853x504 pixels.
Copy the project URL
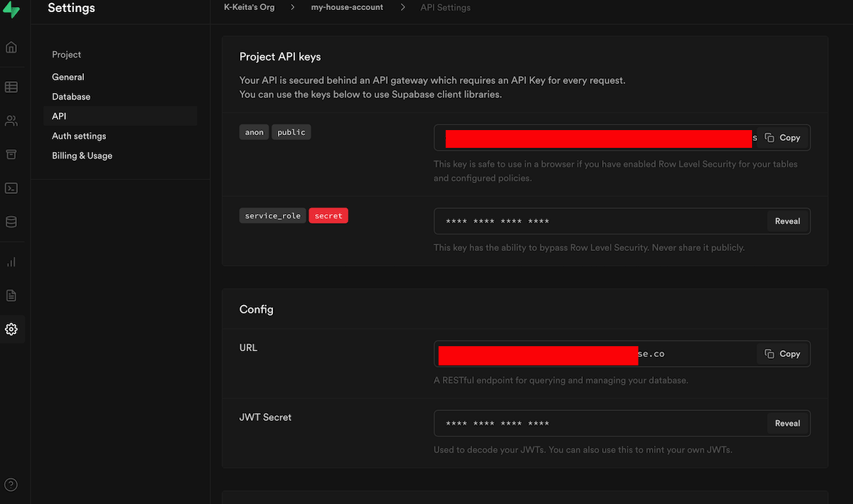783,354
